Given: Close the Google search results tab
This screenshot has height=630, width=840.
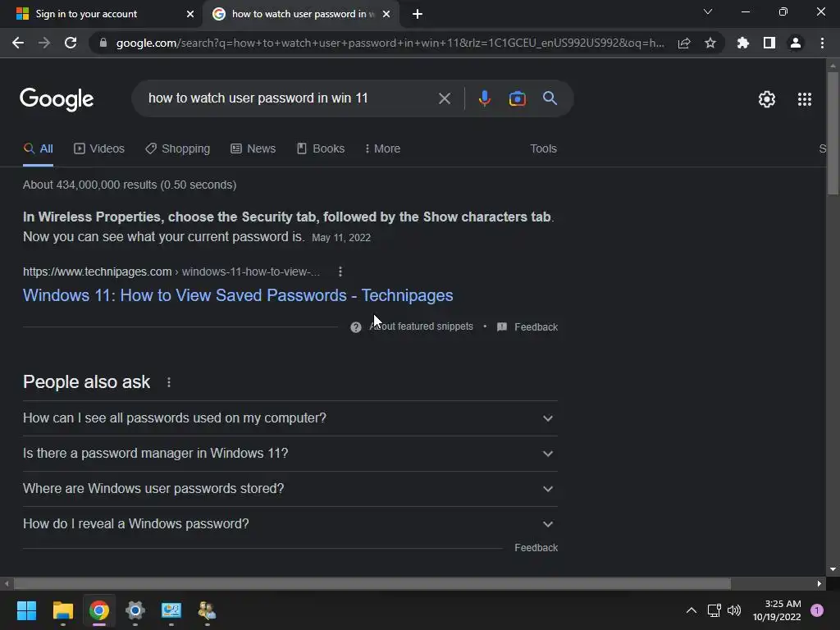Looking at the screenshot, I should [x=386, y=15].
